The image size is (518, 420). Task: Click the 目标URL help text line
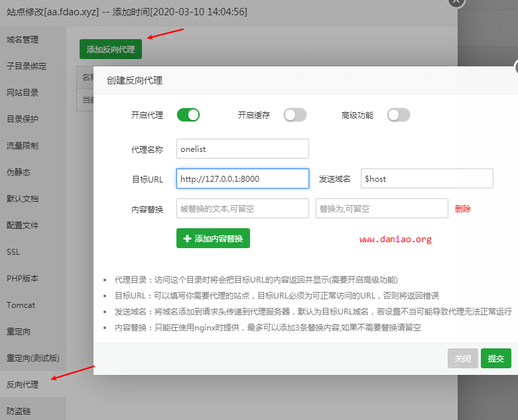pyautogui.click(x=277, y=296)
